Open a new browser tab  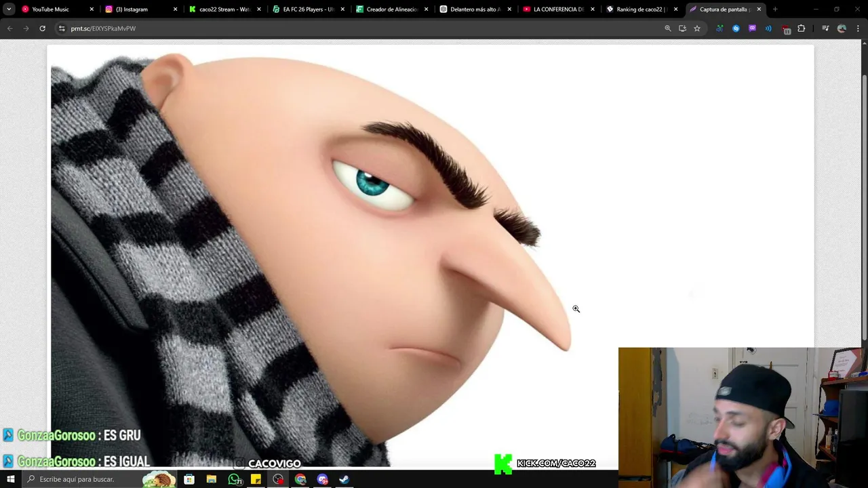click(775, 9)
